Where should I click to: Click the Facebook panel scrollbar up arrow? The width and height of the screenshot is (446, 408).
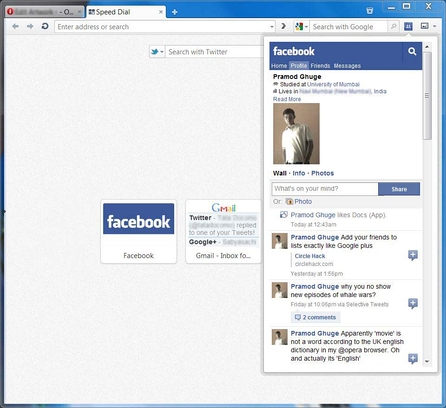click(x=427, y=47)
